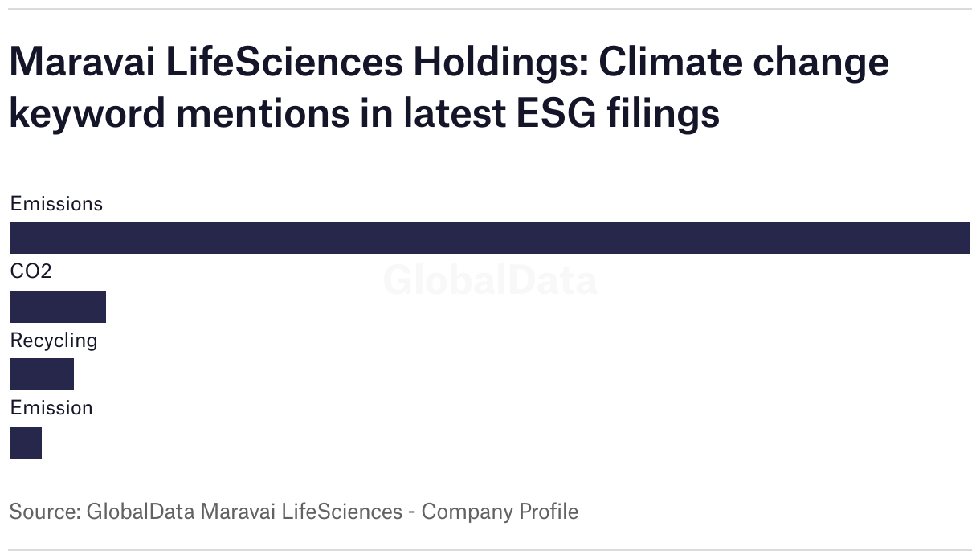Select the CO2 bar in the chart
Viewport: 980px width, 559px height.
(x=58, y=306)
